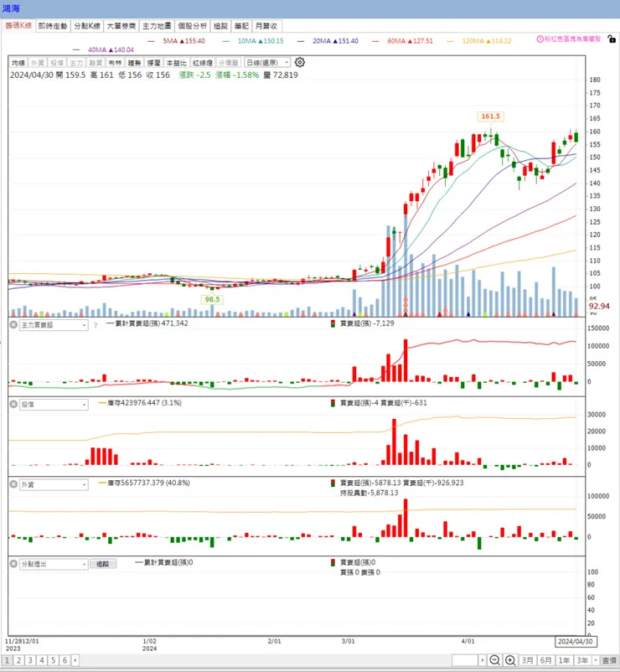The image size is (620, 672).
Task: Close the 分點進出 indicator panel
Action: click(x=13, y=564)
